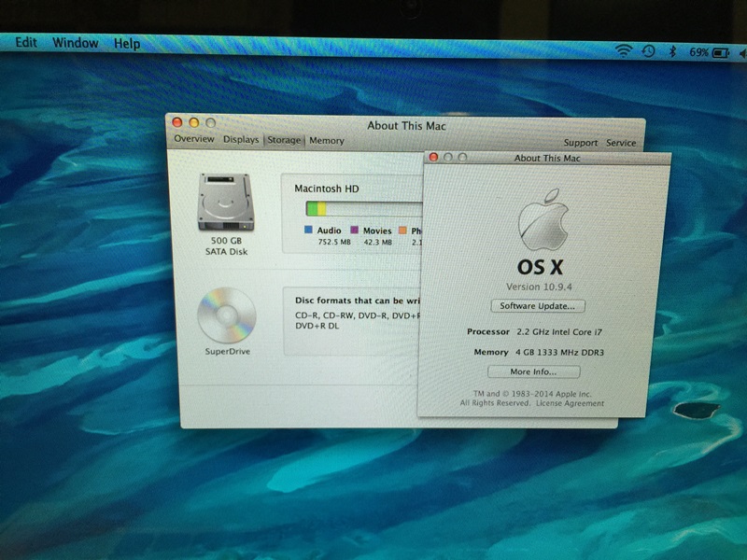Click the blue Audio color swatch
Viewport: 747px width, 560px height.
coord(308,230)
